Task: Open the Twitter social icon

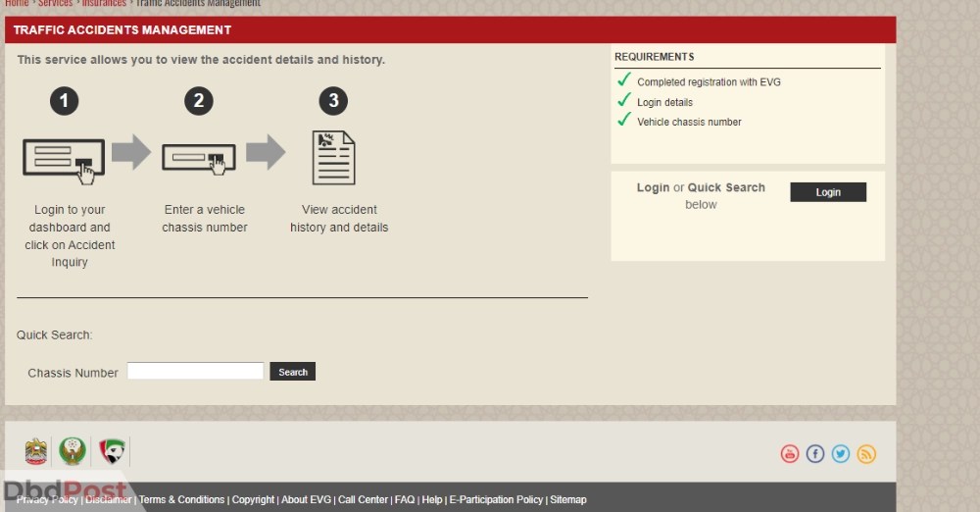Action: coord(841,454)
